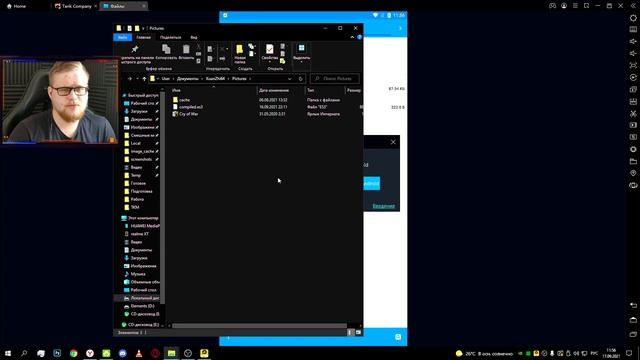Open the Windows Start menu
This screenshot has height=360, width=640.
(8, 353)
